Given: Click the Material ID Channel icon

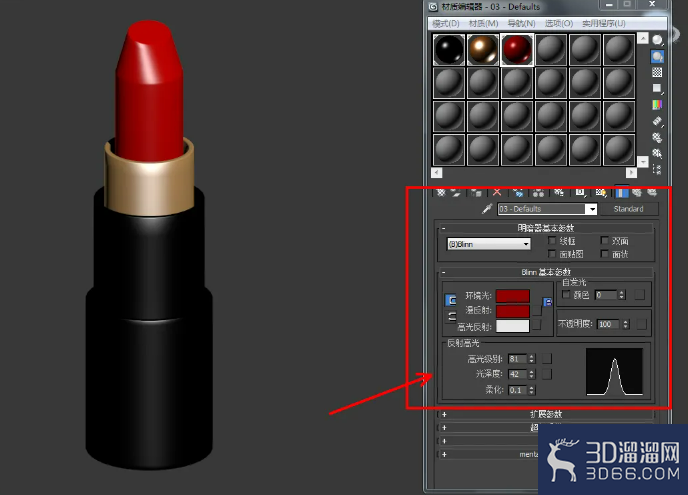Looking at the screenshot, I should click(580, 193).
